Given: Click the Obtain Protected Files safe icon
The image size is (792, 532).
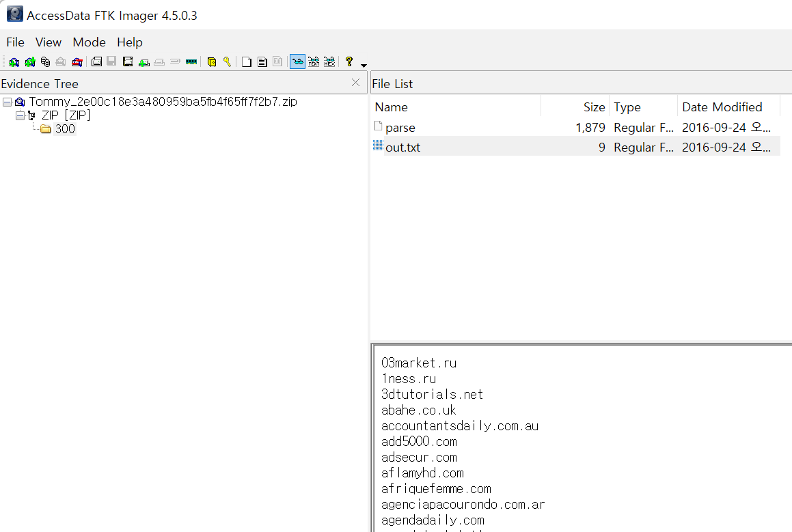Looking at the screenshot, I should pos(212,61).
